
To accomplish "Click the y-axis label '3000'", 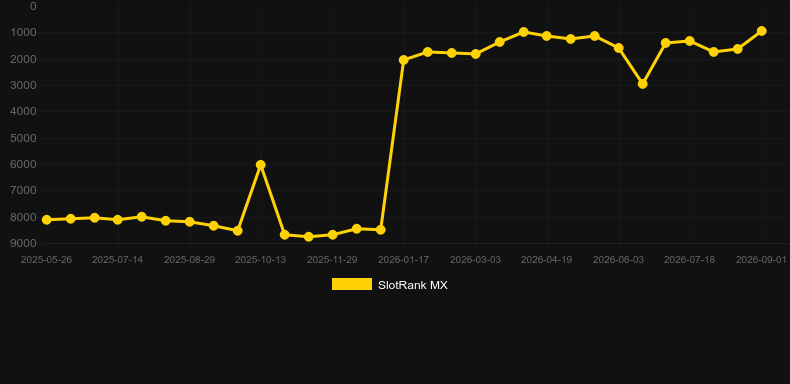I will (x=24, y=85).
